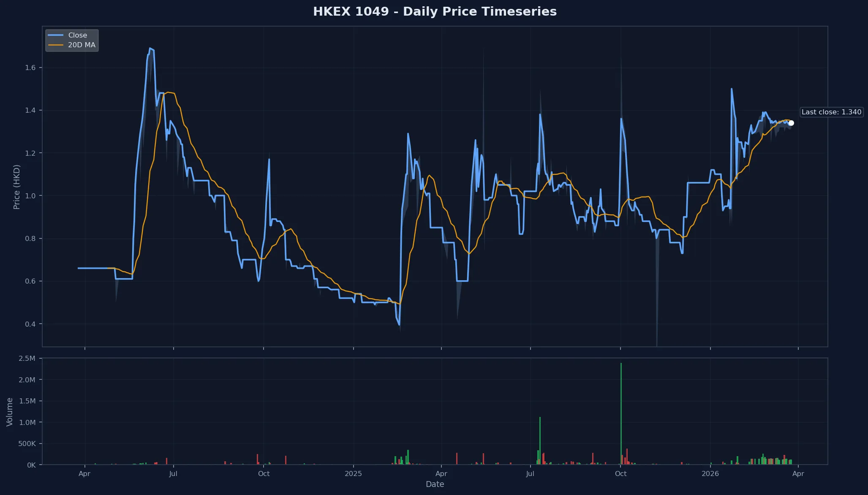
Task: Select the 2026 tick on the x-axis
Action: tap(711, 473)
